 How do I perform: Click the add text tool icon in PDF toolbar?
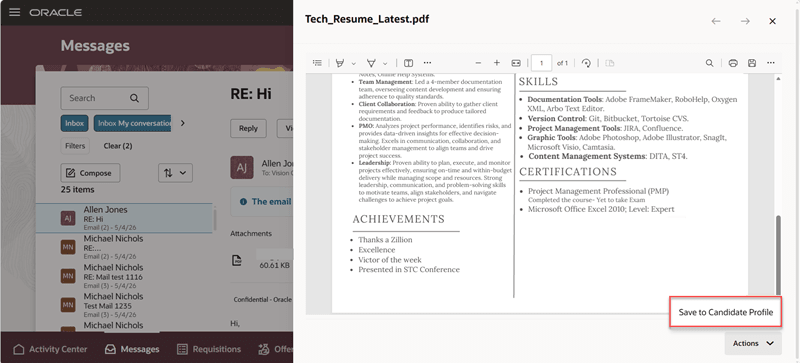click(x=408, y=63)
